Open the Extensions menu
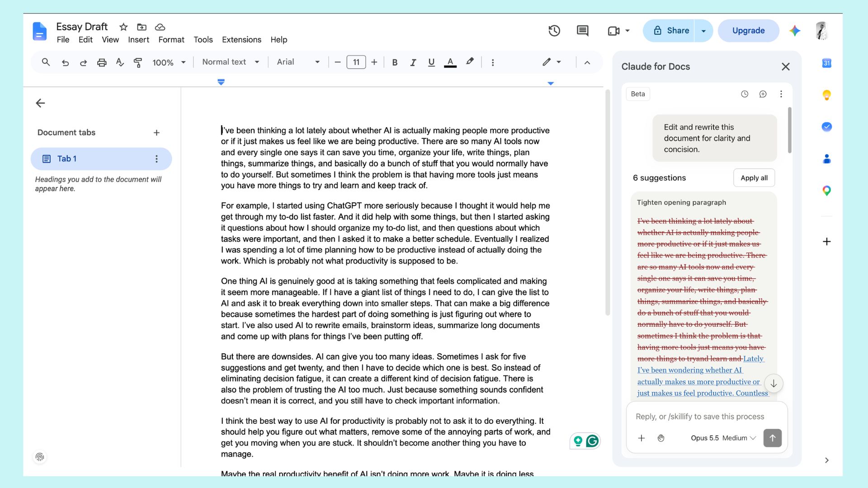 (x=241, y=40)
